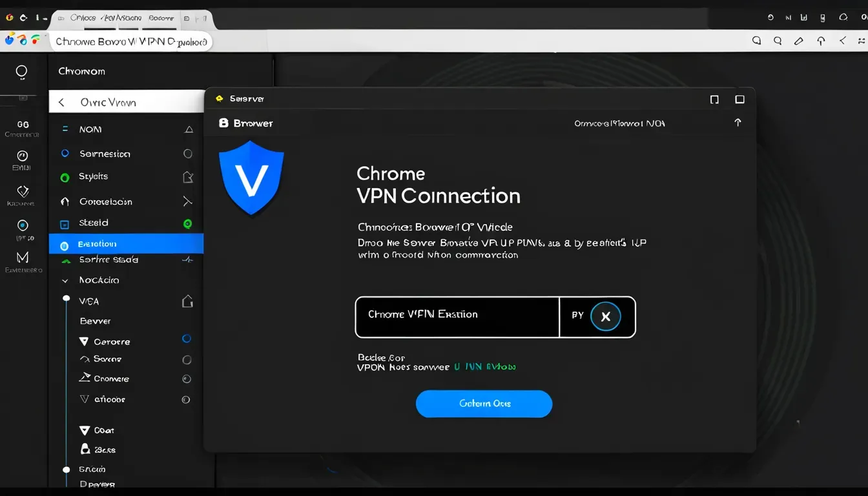Expand the Coat triangle
868x496 pixels.
click(84, 430)
